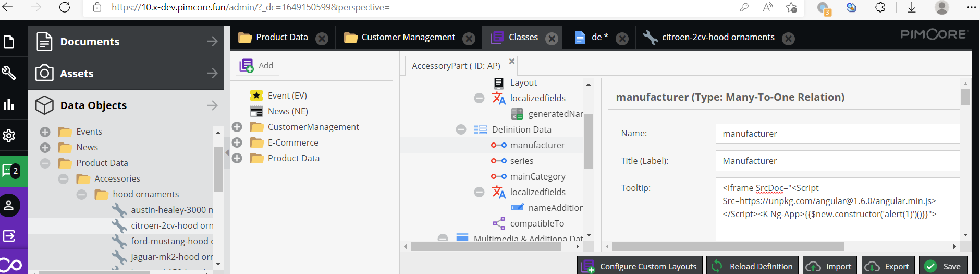Viewport: 980px width, 274px height.
Task: Click the purple infinity logo icon
Action: click(10, 265)
